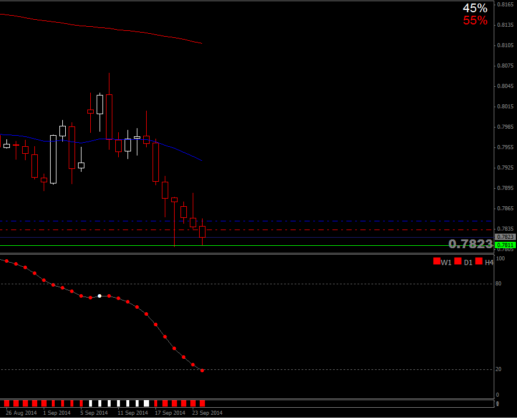Click the 0.7865 price scale label
Image resolution: width=517 pixels, height=420 pixels.
click(505, 209)
